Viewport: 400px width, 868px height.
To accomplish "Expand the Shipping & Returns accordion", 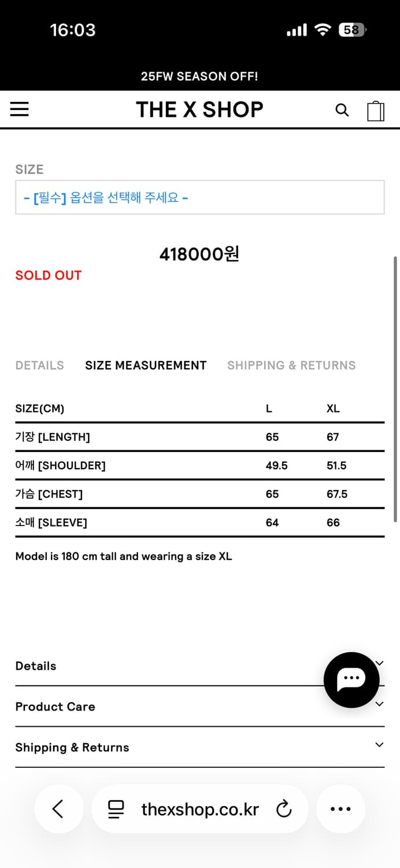I will pos(379,745).
